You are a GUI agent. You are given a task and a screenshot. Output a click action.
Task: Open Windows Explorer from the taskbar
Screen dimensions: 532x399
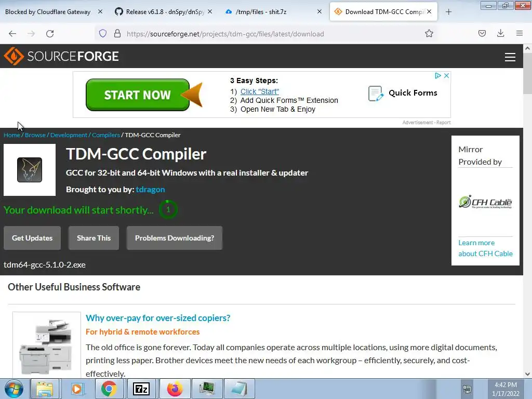click(45, 389)
